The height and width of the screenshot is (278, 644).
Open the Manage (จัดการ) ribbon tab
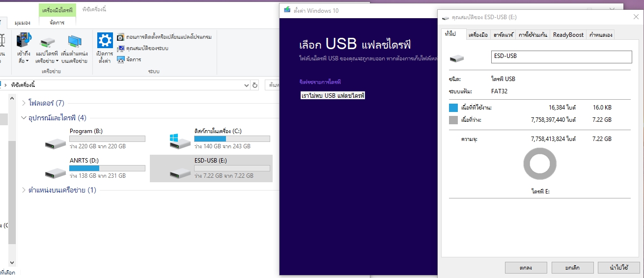coord(57,23)
